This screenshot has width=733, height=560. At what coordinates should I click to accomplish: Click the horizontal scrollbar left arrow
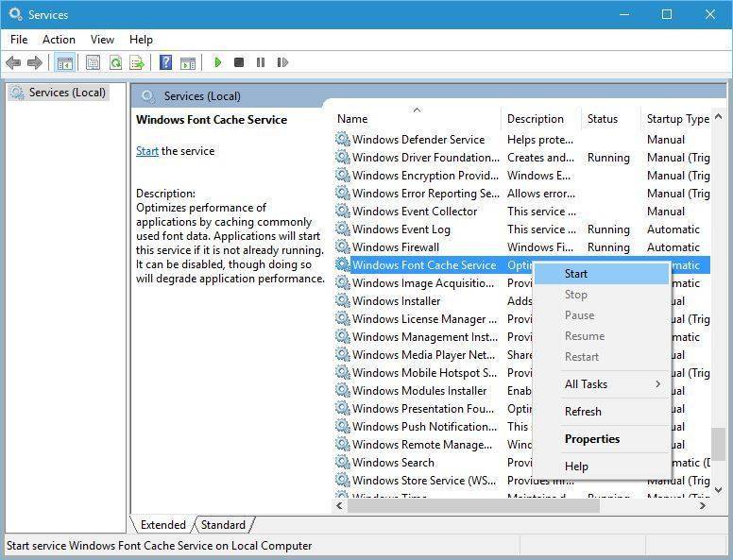[340, 506]
